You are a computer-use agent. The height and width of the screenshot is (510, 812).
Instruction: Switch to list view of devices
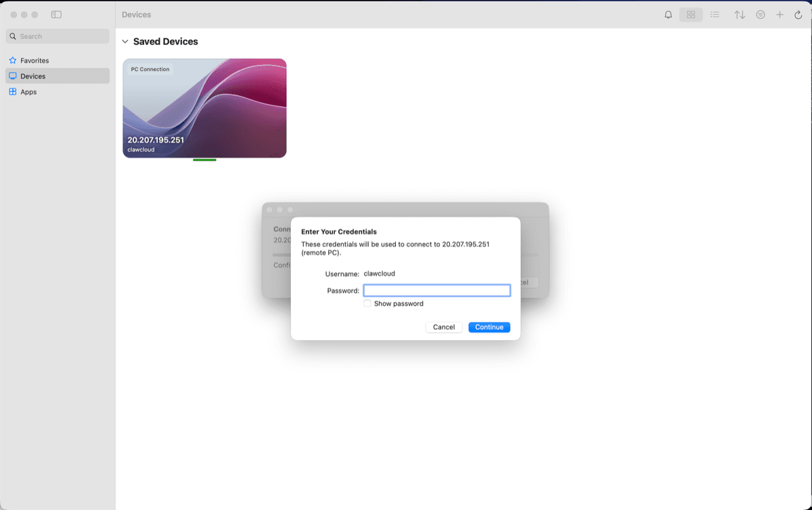click(x=715, y=14)
